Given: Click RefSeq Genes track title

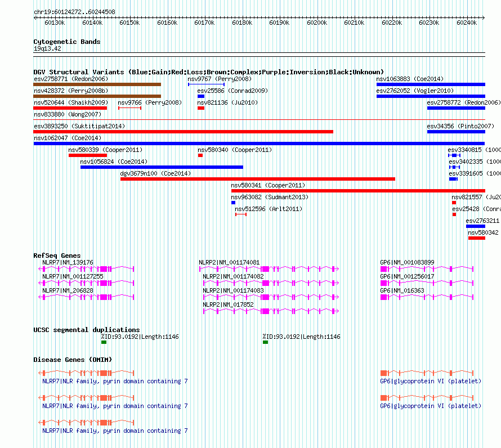Looking at the screenshot, I should [57, 256].
